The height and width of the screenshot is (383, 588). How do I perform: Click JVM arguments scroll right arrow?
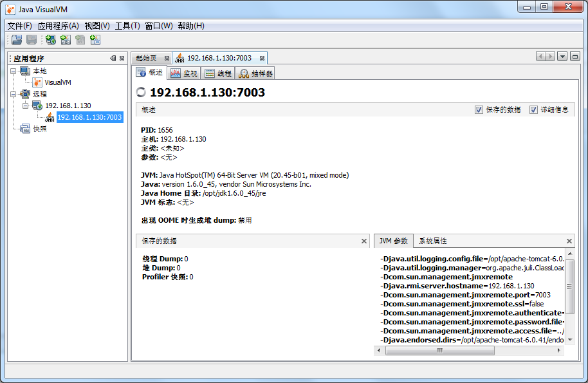[x=559, y=350]
